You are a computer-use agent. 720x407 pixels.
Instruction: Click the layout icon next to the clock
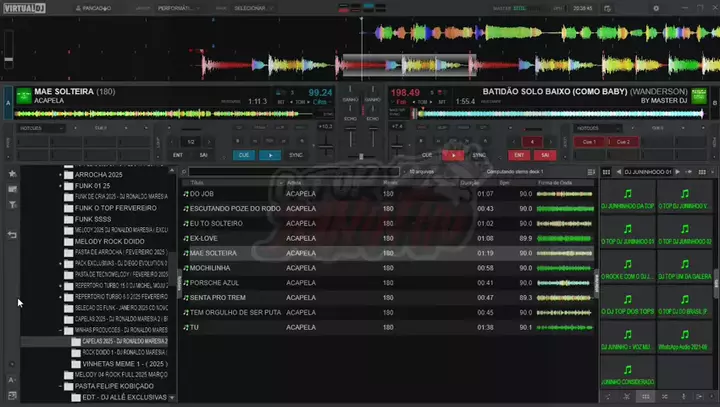pos(607,8)
